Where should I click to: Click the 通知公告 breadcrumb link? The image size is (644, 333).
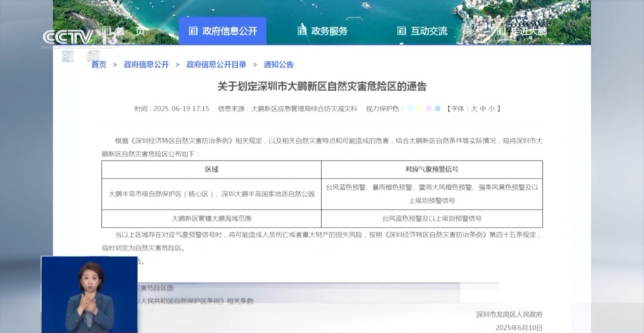278,64
